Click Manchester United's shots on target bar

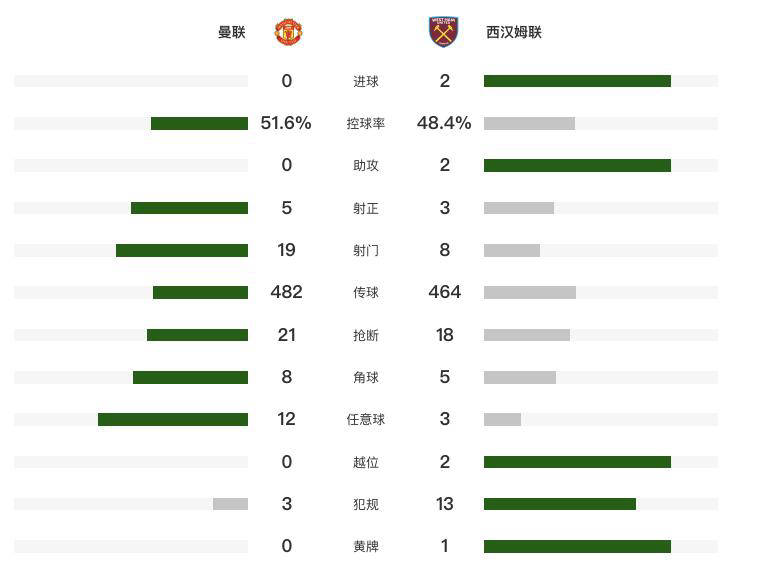[x=189, y=208]
